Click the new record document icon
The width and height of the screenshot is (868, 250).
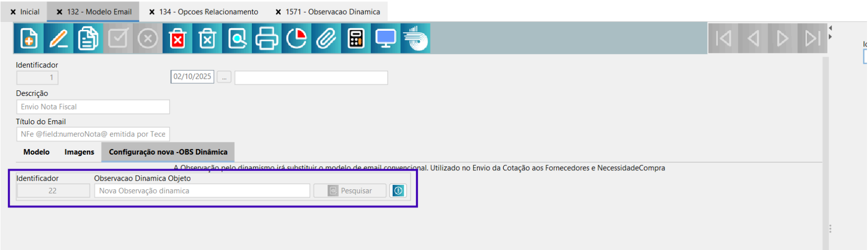pyautogui.click(x=28, y=38)
